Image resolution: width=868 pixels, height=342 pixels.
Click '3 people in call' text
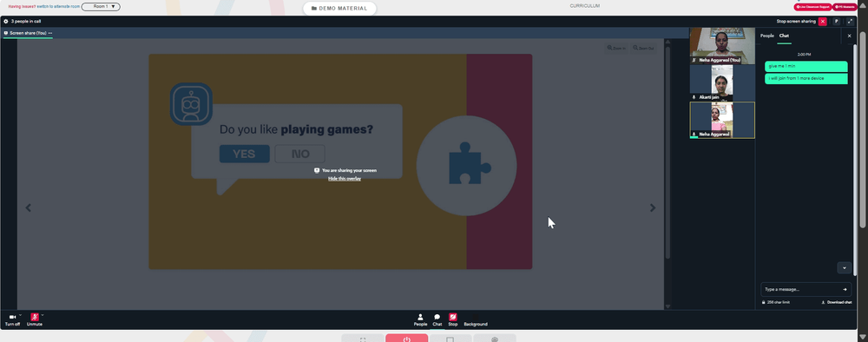[x=26, y=21]
